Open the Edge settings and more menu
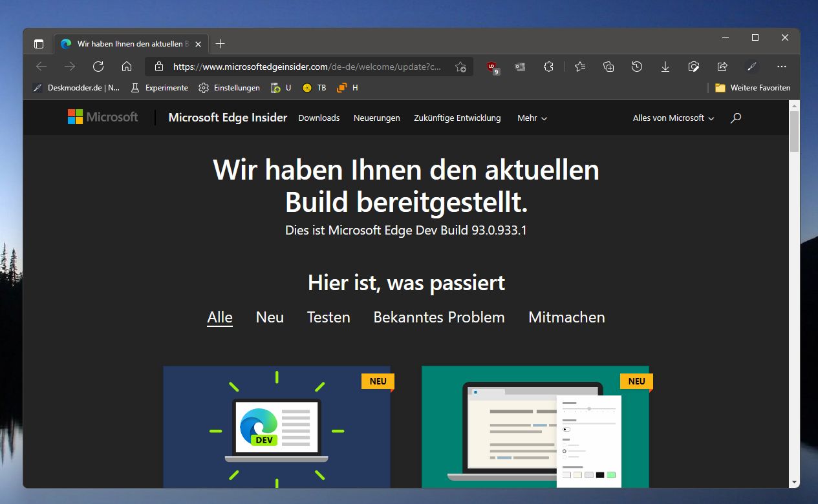 click(782, 67)
